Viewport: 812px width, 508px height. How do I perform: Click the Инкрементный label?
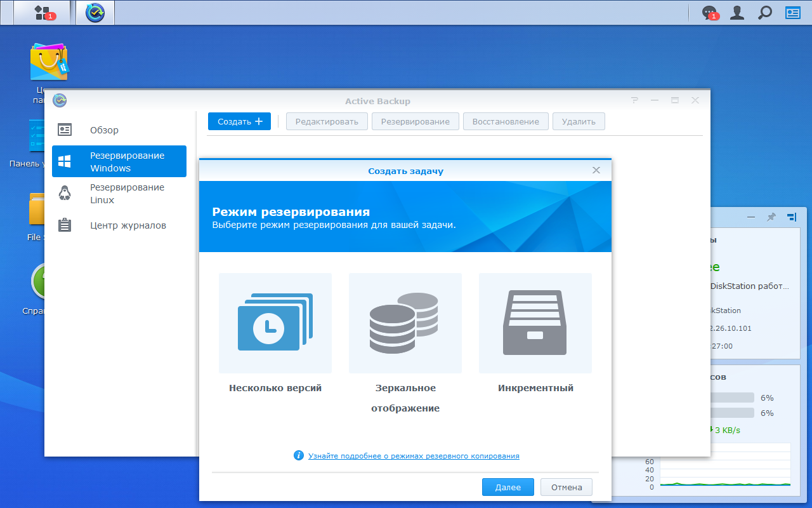click(x=536, y=388)
